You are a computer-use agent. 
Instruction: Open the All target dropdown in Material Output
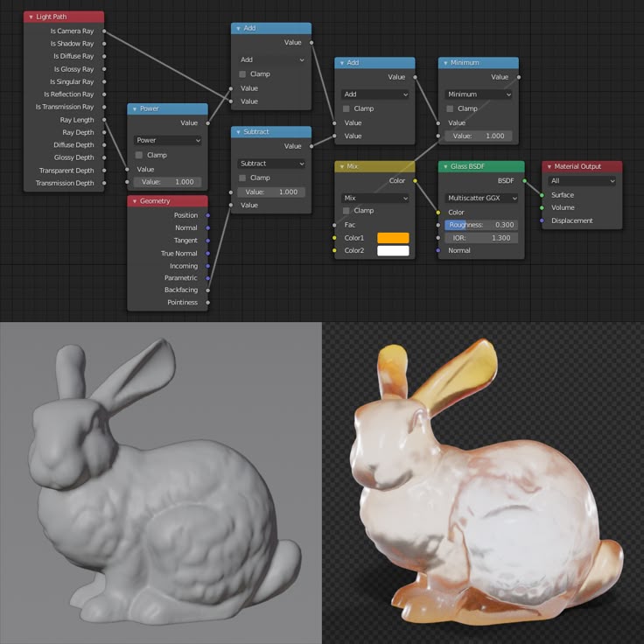582,181
